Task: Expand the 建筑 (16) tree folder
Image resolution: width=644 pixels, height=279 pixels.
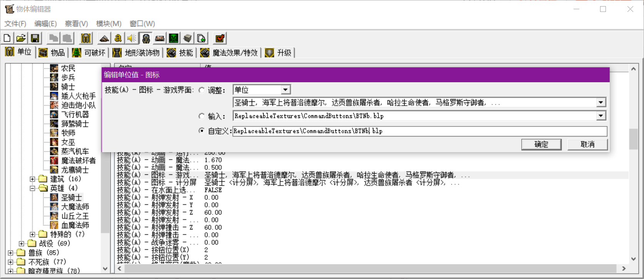Action: click(33, 179)
